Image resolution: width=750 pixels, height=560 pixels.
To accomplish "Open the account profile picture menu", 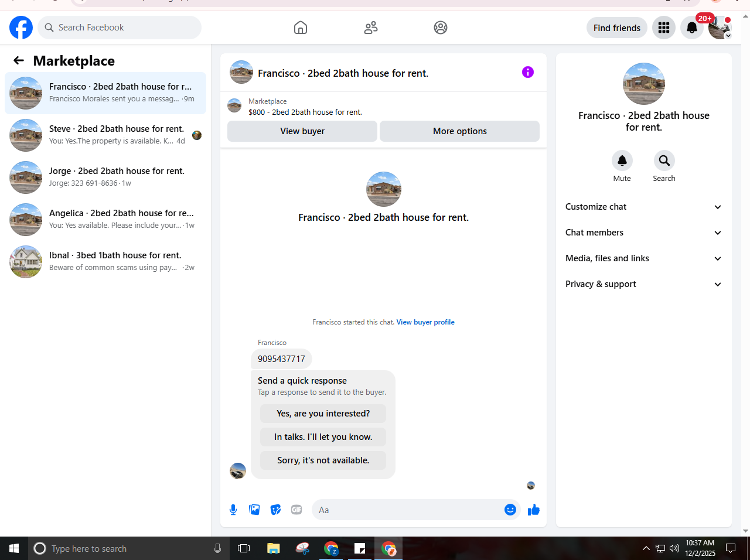I will (x=720, y=28).
